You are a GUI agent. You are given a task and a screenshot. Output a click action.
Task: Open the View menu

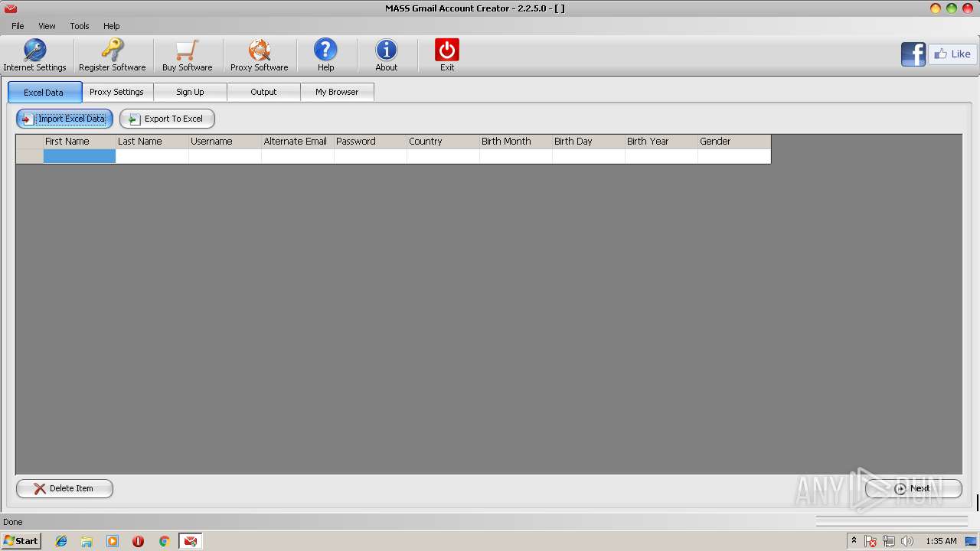47,26
